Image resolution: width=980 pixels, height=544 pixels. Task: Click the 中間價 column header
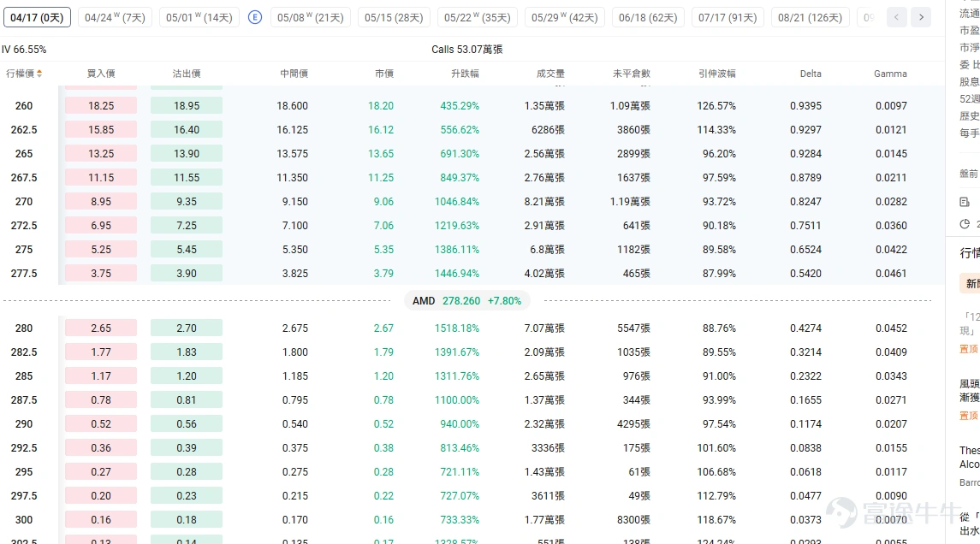point(294,74)
